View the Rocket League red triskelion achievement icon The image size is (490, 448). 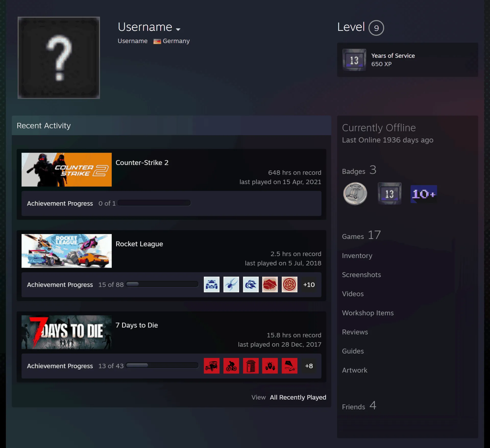point(289,284)
